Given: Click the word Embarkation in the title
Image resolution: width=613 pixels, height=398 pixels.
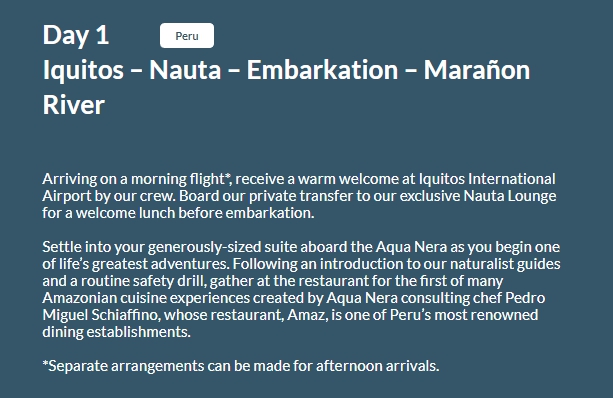Looking at the screenshot, I should [x=322, y=70].
